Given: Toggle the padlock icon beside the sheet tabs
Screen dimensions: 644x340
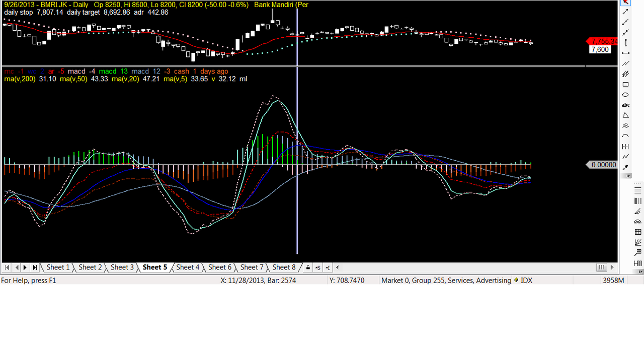Looking at the screenshot, I should click(x=307, y=267).
